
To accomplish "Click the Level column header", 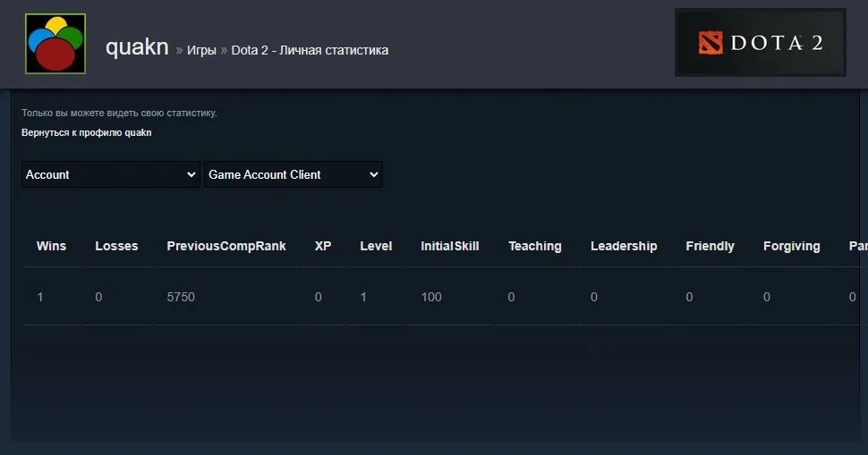I will pos(376,246).
